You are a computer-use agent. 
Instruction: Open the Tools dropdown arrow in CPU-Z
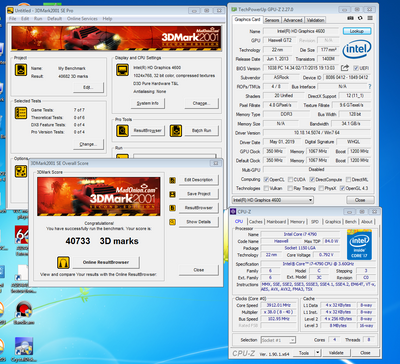click(318, 353)
